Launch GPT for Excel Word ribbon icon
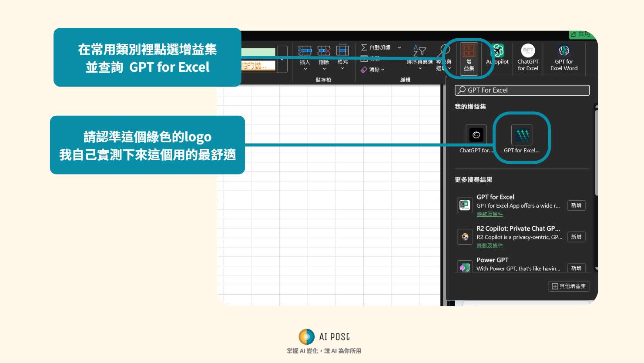Viewport: 644px width, 363px height. (x=564, y=50)
